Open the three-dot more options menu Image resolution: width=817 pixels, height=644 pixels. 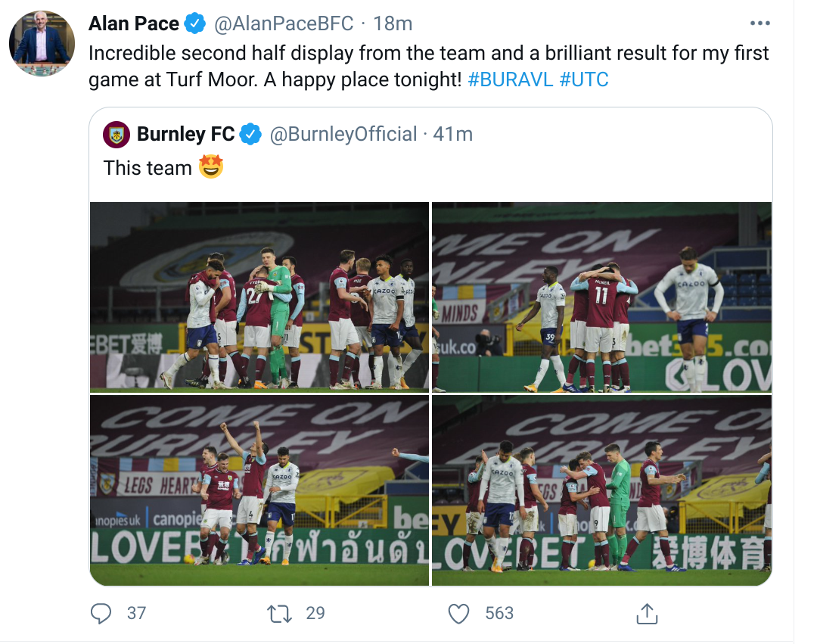(x=761, y=23)
